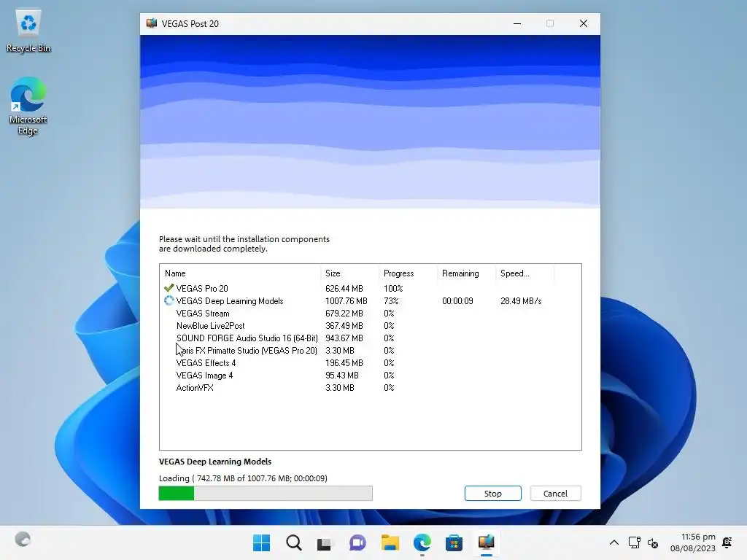Image resolution: width=747 pixels, height=560 pixels.
Task: Open Recycle Bin desktop icon
Action: pyautogui.click(x=28, y=31)
